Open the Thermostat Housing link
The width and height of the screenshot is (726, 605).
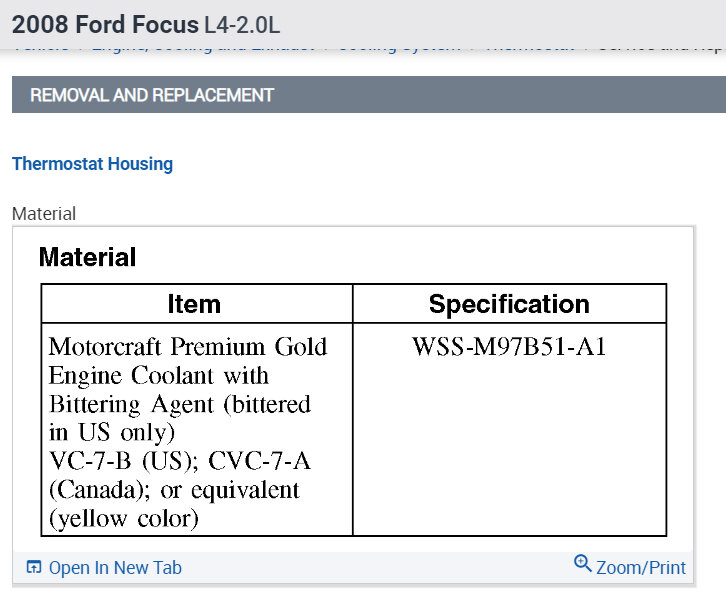(92, 164)
